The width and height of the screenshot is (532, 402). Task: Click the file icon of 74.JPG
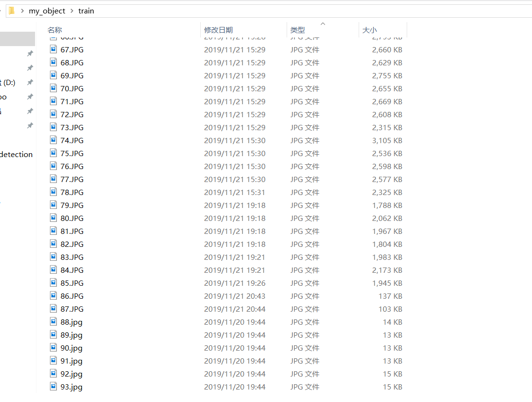(53, 140)
